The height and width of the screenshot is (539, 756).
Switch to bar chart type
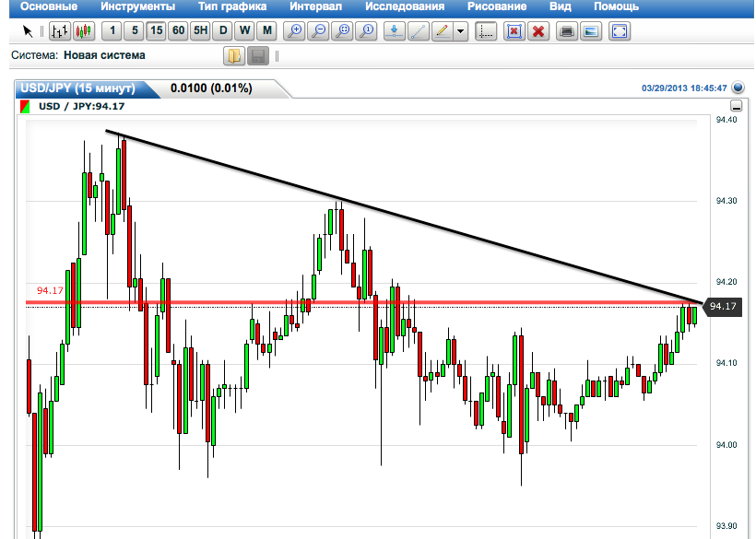point(60,32)
